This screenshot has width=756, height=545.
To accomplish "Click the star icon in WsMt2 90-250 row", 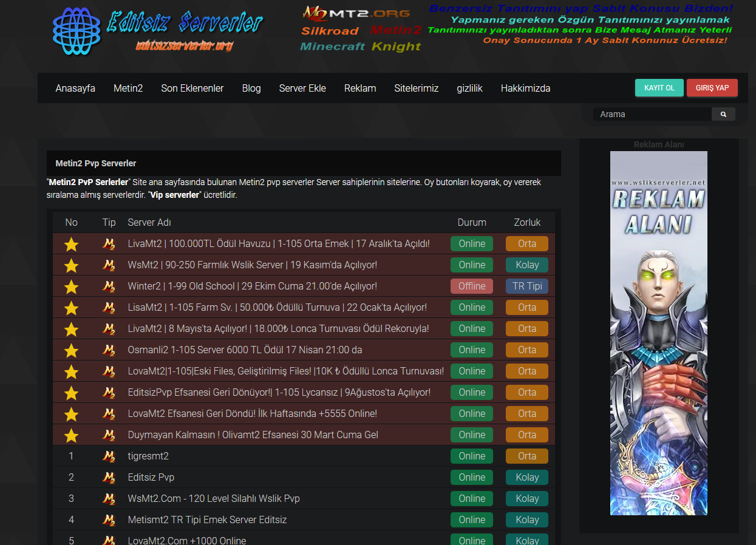I will (72, 265).
